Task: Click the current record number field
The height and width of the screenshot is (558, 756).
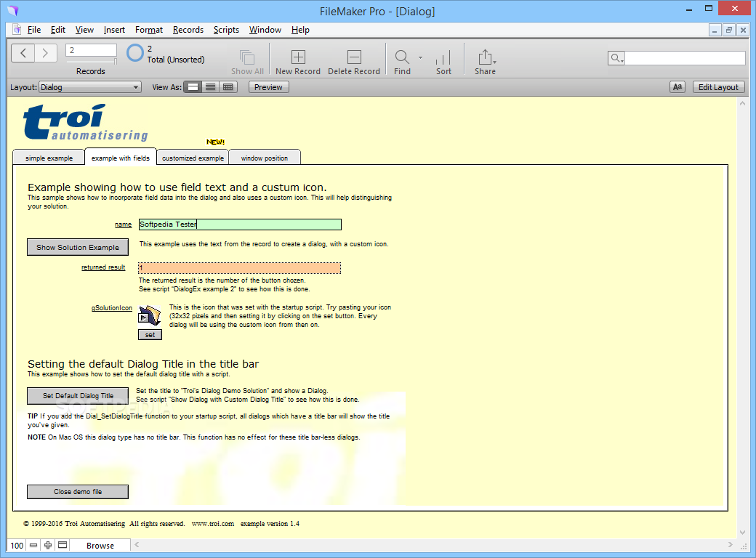Action: (91, 50)
